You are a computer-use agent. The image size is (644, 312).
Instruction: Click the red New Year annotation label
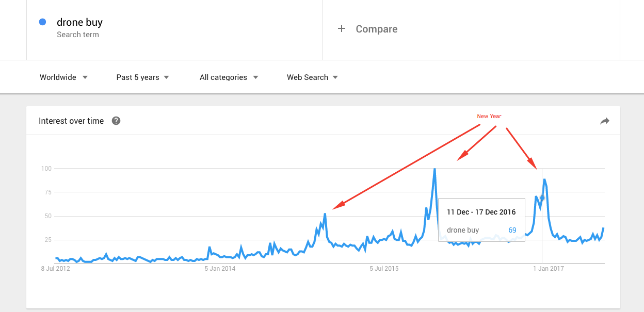pyautogui.click(x=489, y=117)
